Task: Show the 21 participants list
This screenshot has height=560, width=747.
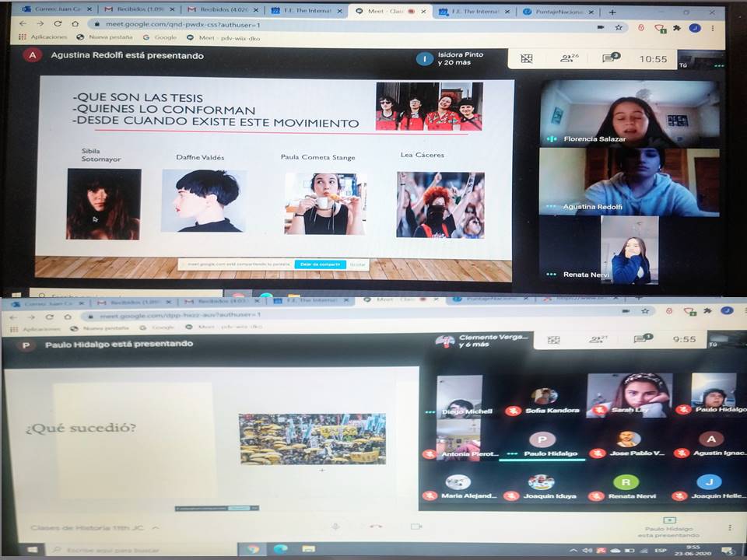Action: (597, 340)
